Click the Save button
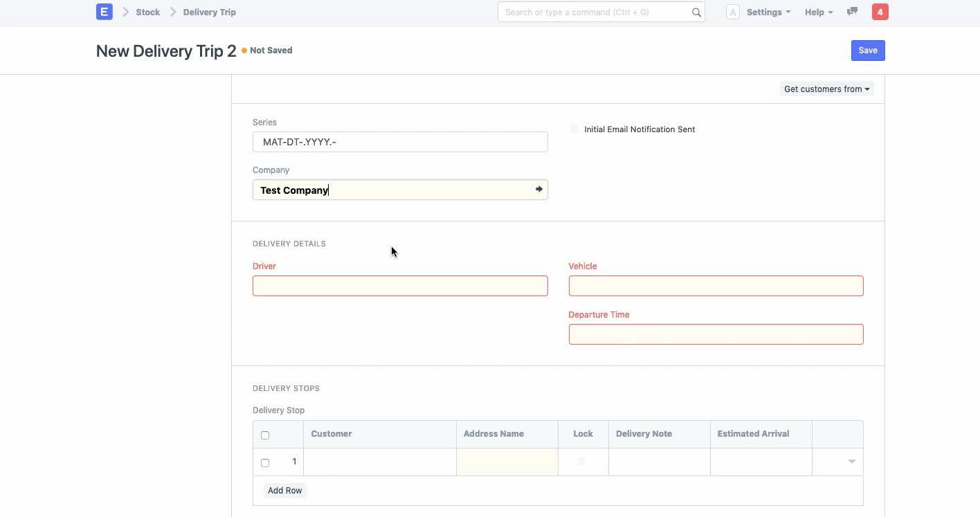The width and height of the screenshot is (980, 517). click(x=867, y=51)
